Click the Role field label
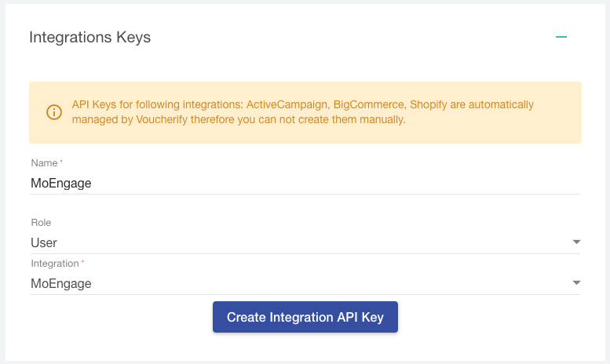Viewport: 610px width, 364px height. click(41, 223)
